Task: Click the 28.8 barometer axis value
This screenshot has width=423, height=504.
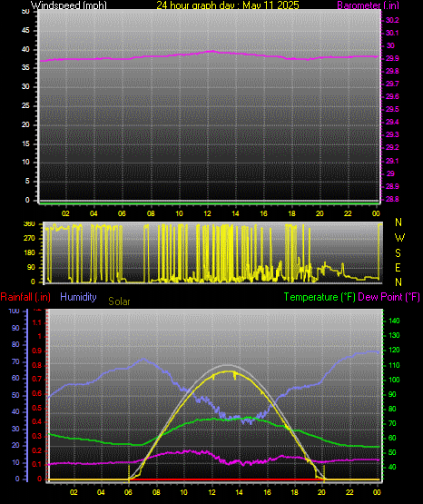Action: (392, 199)
